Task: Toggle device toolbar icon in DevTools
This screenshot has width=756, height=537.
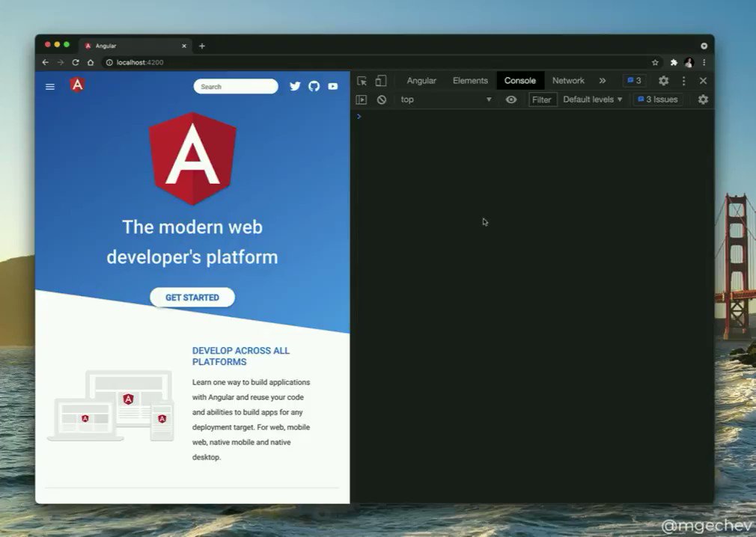Action: [381, 81]
